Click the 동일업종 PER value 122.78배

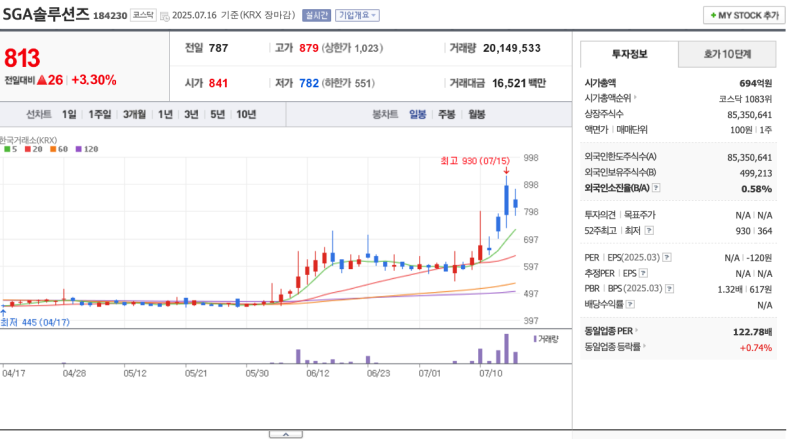pyautogui.click(x=753, y=332)
